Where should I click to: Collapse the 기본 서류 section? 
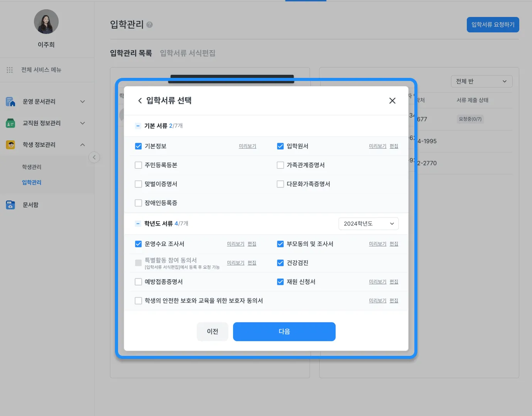(138, 126)
